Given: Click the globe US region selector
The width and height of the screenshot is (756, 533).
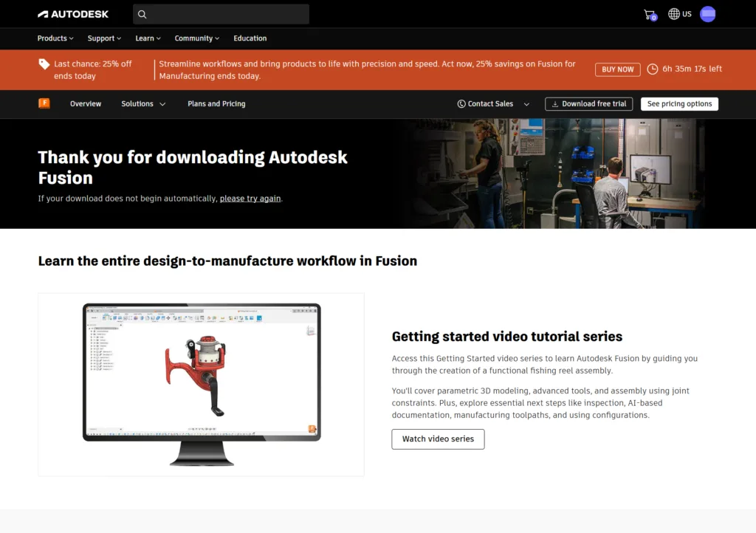Looking at the screenshot, I should 680,14.
